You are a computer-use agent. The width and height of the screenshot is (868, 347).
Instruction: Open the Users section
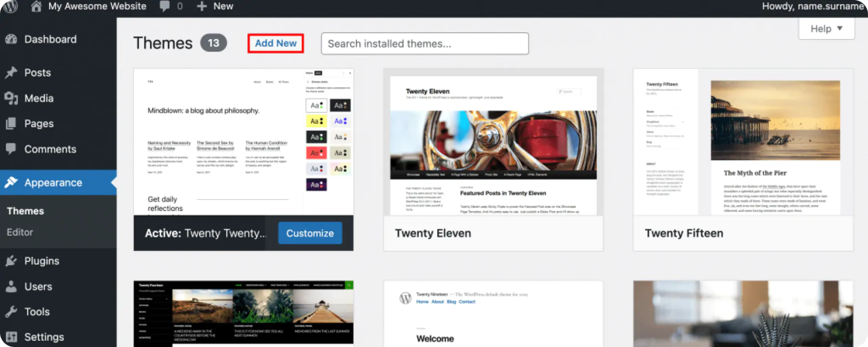38,287
